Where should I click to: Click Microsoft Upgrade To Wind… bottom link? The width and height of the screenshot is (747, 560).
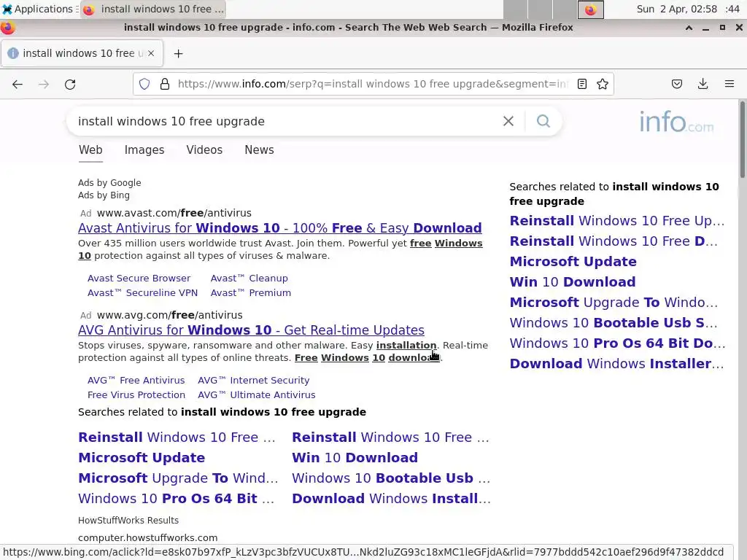coord(178,478)
